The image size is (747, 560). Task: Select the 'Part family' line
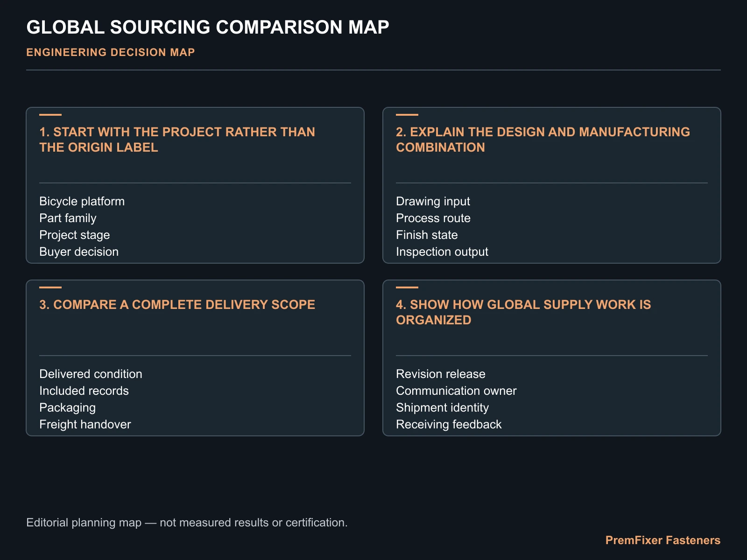(x=68, y=218)
